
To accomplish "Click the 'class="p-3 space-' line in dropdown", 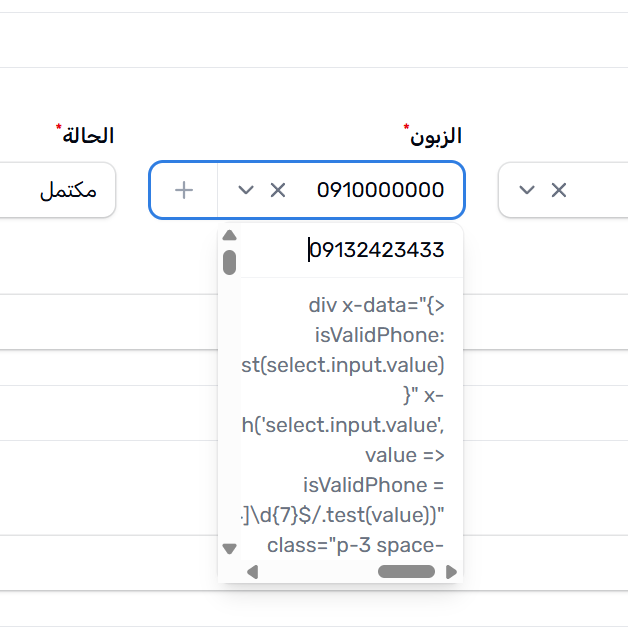I will 356,545.
